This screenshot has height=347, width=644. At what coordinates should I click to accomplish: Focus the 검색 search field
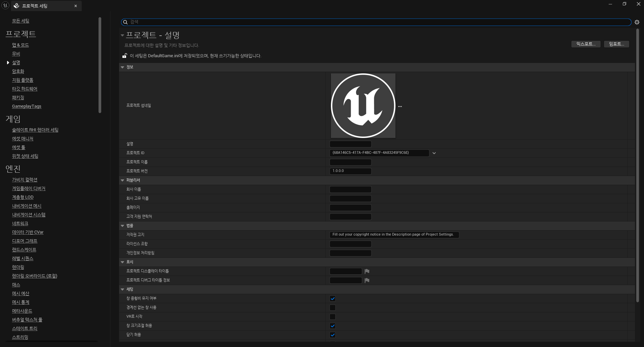[376, 22]
